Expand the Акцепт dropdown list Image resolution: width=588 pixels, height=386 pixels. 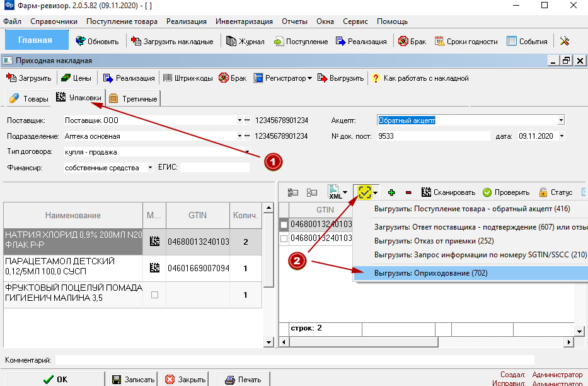click(x=561, y=120)
